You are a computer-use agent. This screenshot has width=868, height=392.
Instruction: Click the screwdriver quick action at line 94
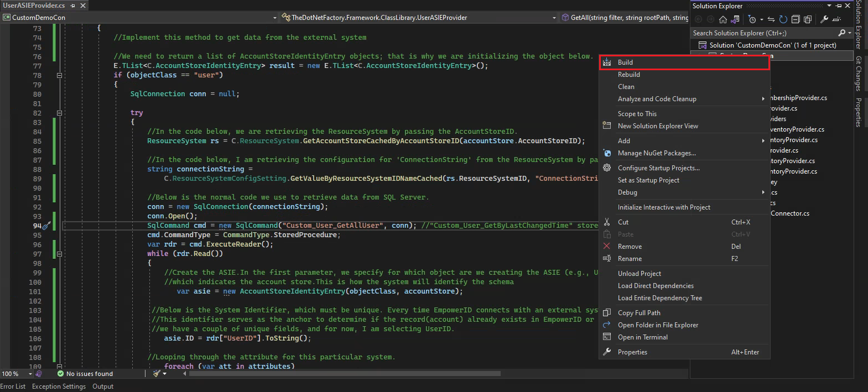pyautogui.click(x=47, y=226)
